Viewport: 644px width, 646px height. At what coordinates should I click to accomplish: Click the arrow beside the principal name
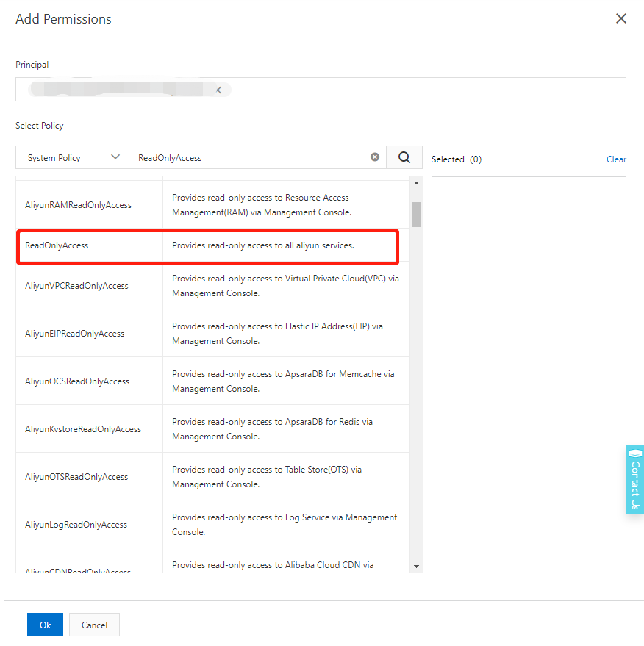218,90
